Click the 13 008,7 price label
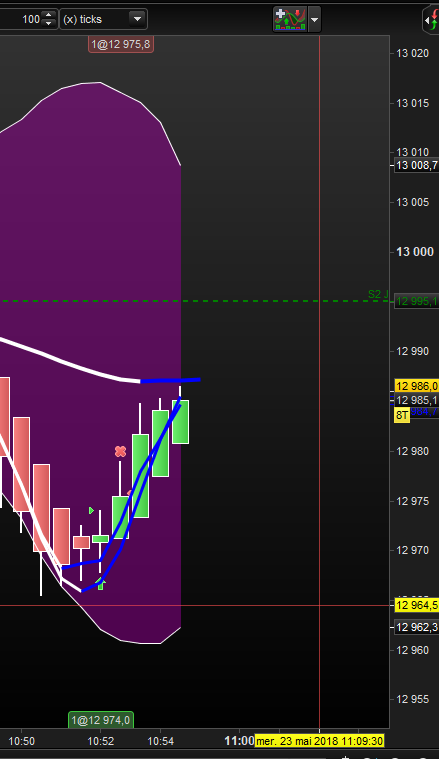The image size is (439, 759). [x=417, y=166]
